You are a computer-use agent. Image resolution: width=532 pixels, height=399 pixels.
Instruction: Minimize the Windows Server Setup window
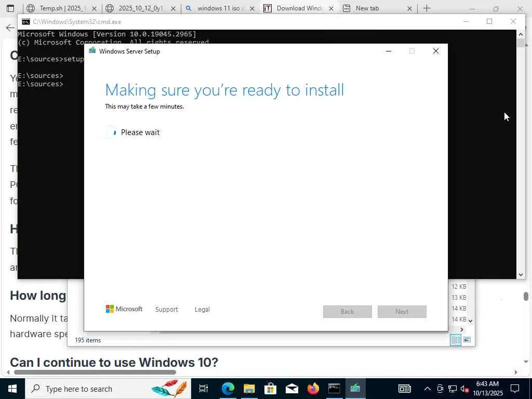389,51
